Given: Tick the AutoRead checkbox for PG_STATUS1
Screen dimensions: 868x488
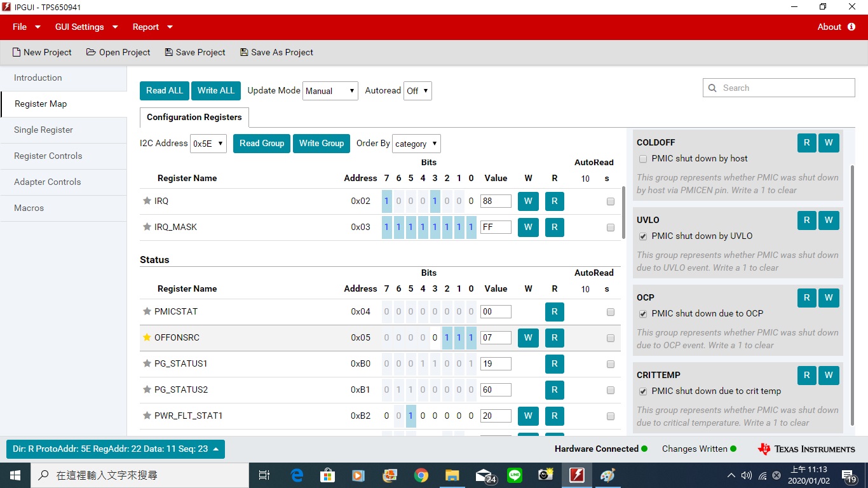Looking at the screenshot, I should (611, 364).
